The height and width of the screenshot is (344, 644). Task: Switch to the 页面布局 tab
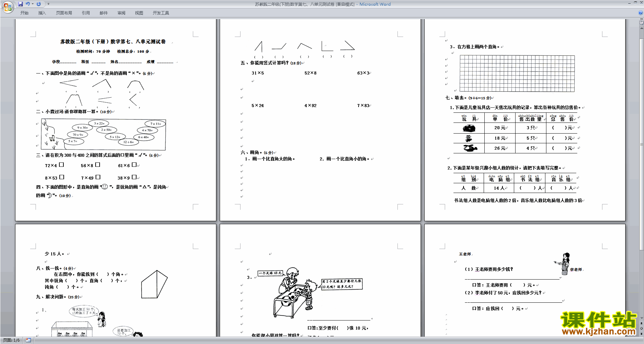tap(64, 13)
